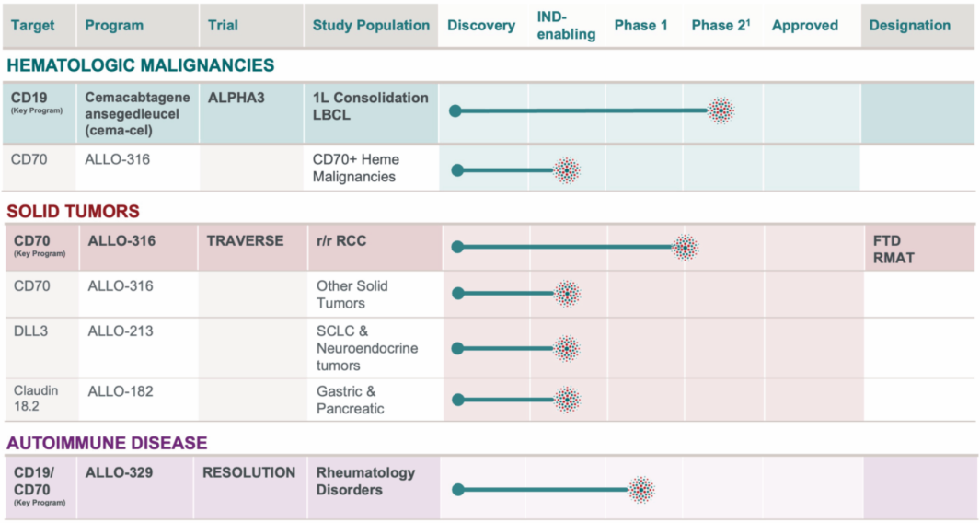Click the RESOLUTION trial name
The height and width of the screenshot is (523, 980).
pos(248,472)
